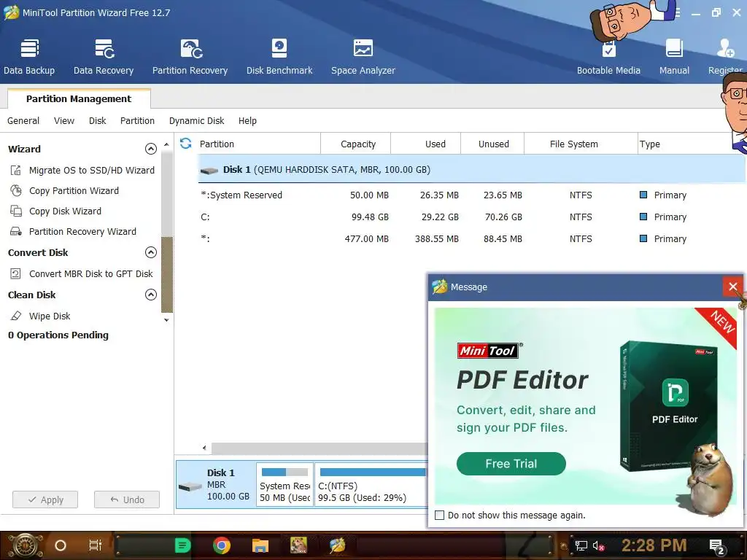Image resolution: width=747 pixels, height=560 pixels.
Task: Click Convert MBR Disk to GPT icon
Action: pos(16,274)
